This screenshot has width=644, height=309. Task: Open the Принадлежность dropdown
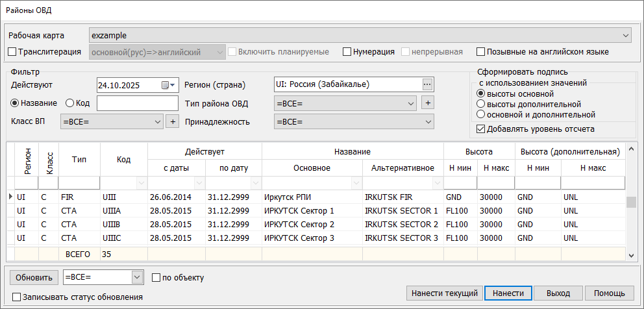click(427, 121)
